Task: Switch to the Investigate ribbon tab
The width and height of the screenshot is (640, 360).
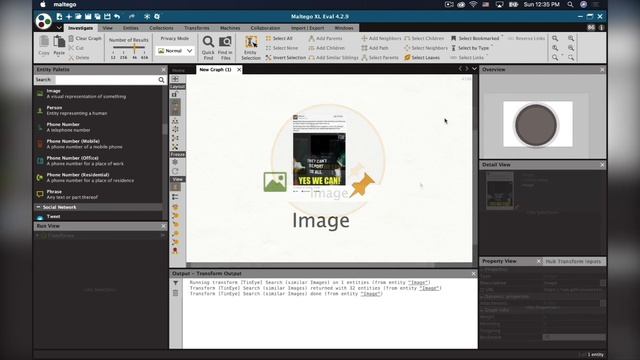Action: (x=80, y=28)
